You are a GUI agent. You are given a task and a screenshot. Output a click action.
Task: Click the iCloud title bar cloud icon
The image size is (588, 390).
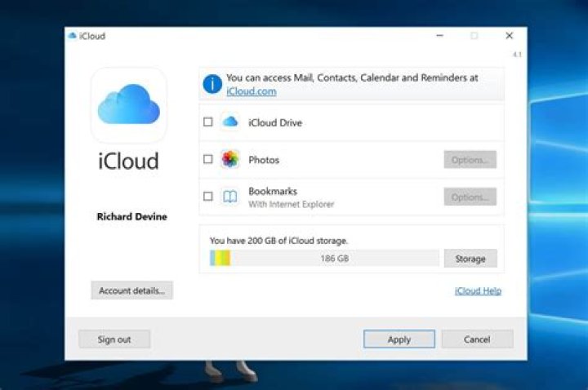pos(72,36)
